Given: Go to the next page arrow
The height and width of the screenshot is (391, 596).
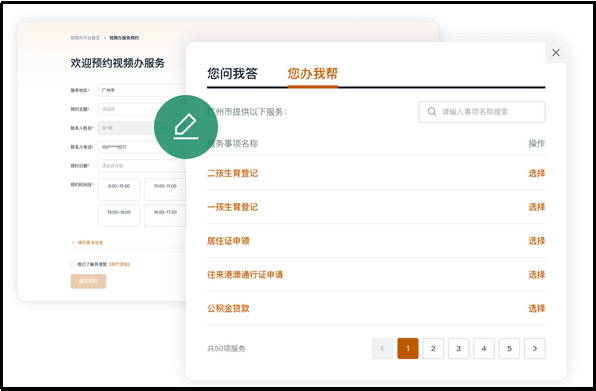Looking at the screenshot, I should 535,348.
